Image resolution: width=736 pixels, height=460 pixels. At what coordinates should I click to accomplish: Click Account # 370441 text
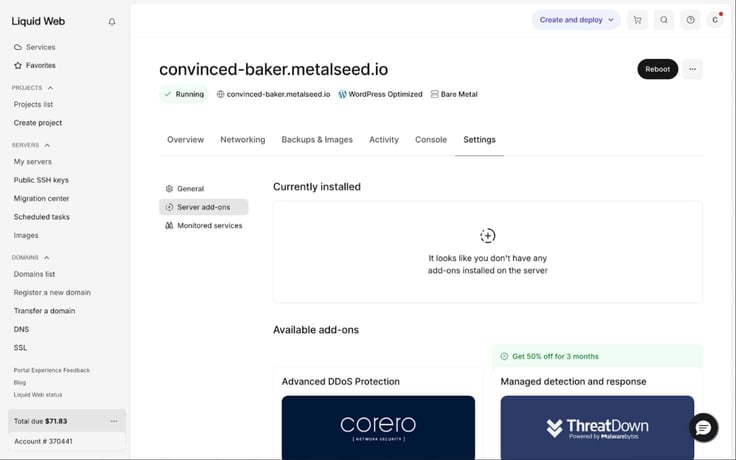pos(43,441)
